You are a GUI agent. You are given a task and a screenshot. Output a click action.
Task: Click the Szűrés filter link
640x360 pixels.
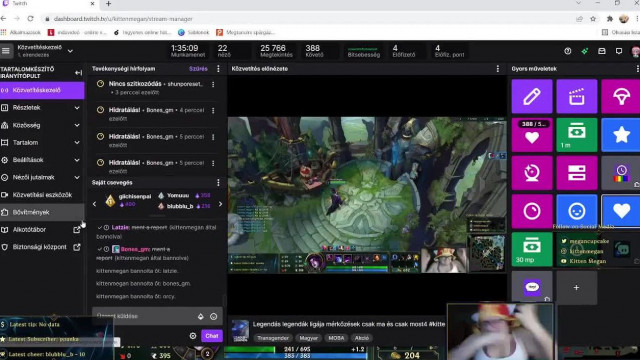[x=198, y=69]
